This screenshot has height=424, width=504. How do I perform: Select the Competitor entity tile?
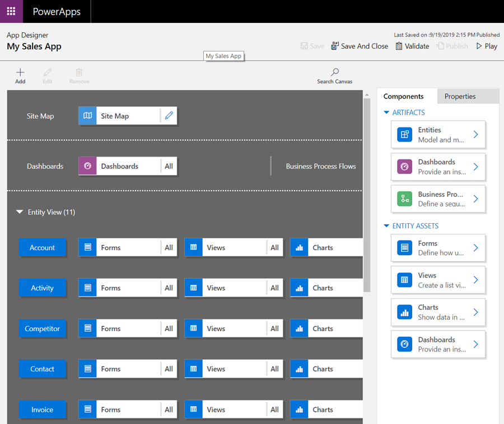point(42,328)
